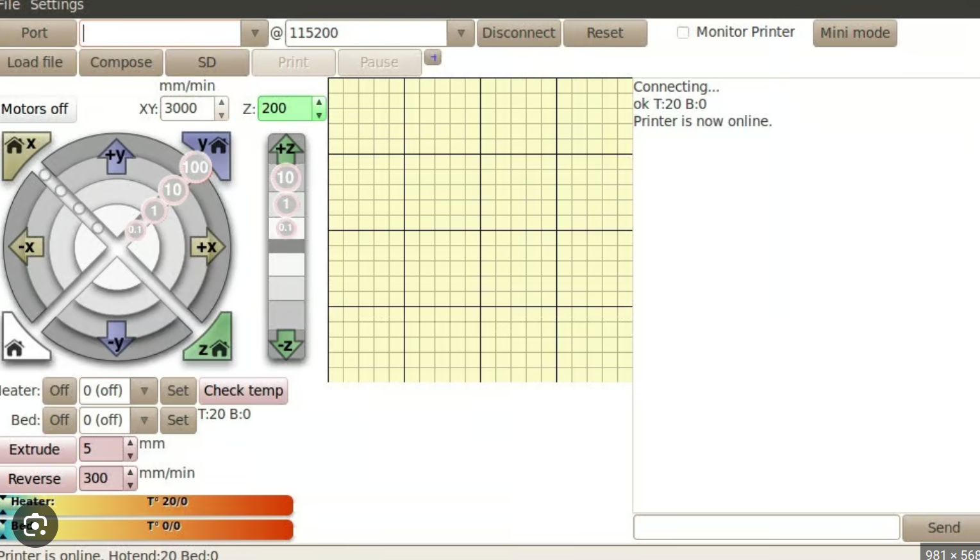Screen dimensions: 980x560
Task: Click the Heater temperature gauge bar
Action: [167, 505]
